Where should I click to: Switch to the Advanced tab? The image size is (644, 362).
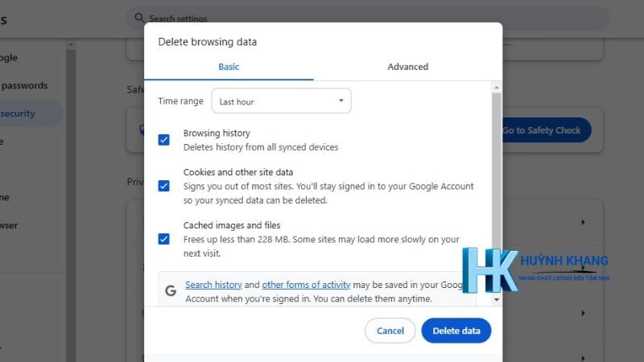(x=408, y=67)
